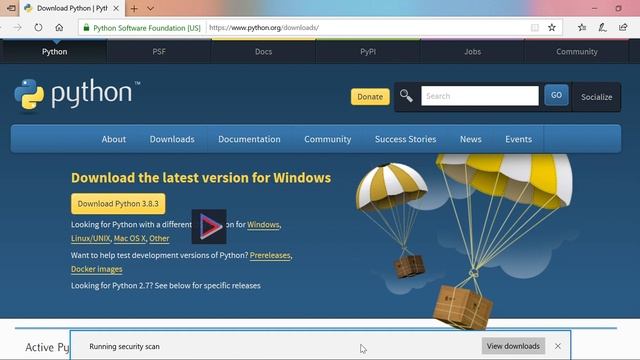Click the 'Running security scan' status text
This screenshot has height=360, width=640.
124,347
